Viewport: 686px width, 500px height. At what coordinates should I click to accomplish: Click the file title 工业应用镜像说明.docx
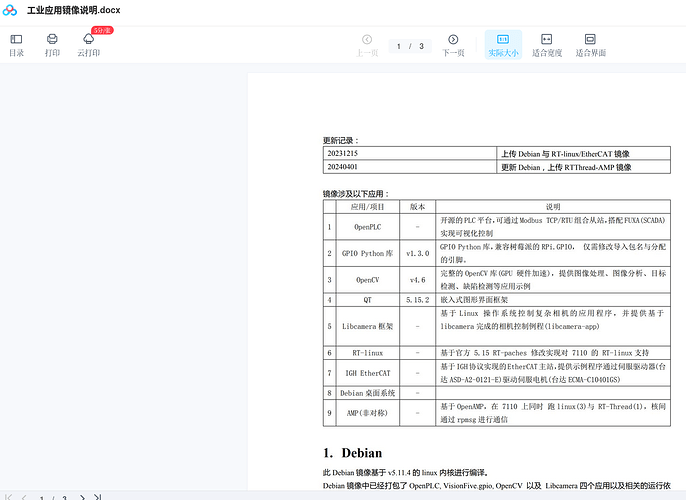[x=74, y=10]
